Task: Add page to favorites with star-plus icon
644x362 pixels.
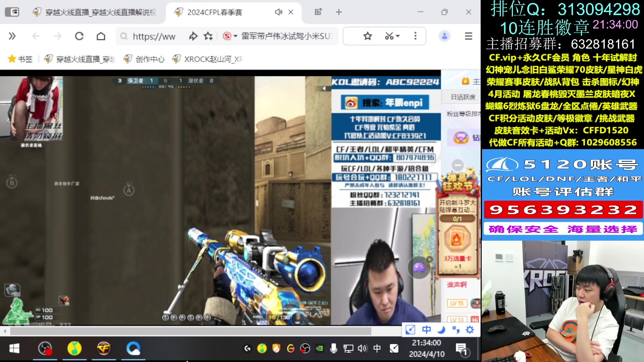Action: [208, 36]
